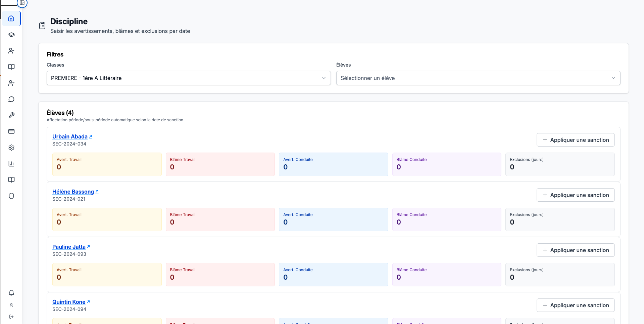Open the credit card payments icon
The image size is (644, 324).
pos(11,131)
